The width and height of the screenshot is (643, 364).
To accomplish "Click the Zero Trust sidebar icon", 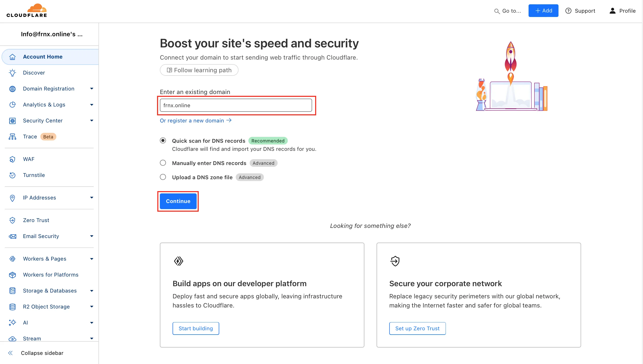I will [12, 220].
